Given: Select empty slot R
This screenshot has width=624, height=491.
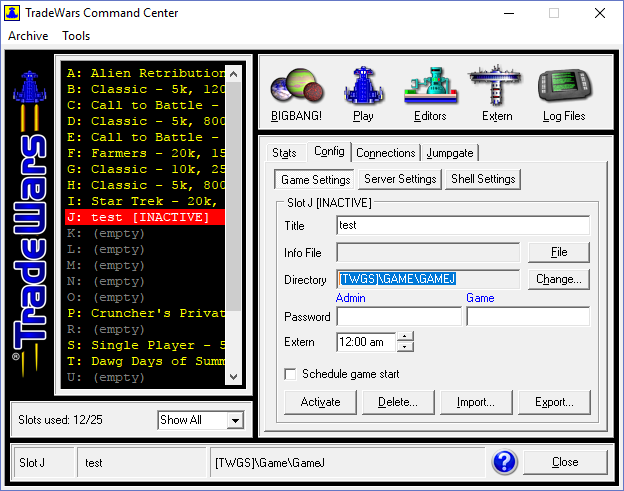Looking at the screenshot, I should [145, 329].
